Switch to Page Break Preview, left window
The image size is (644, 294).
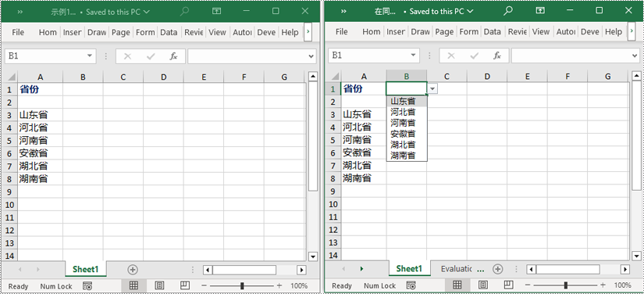coord(185,285)
